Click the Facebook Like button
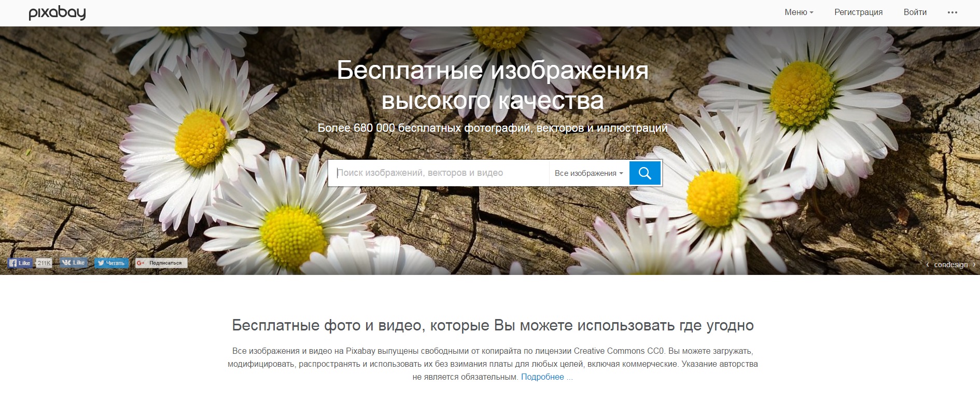The width and height of the screenshot is (980, 401). pyautogui.click(x=20, y=263)
